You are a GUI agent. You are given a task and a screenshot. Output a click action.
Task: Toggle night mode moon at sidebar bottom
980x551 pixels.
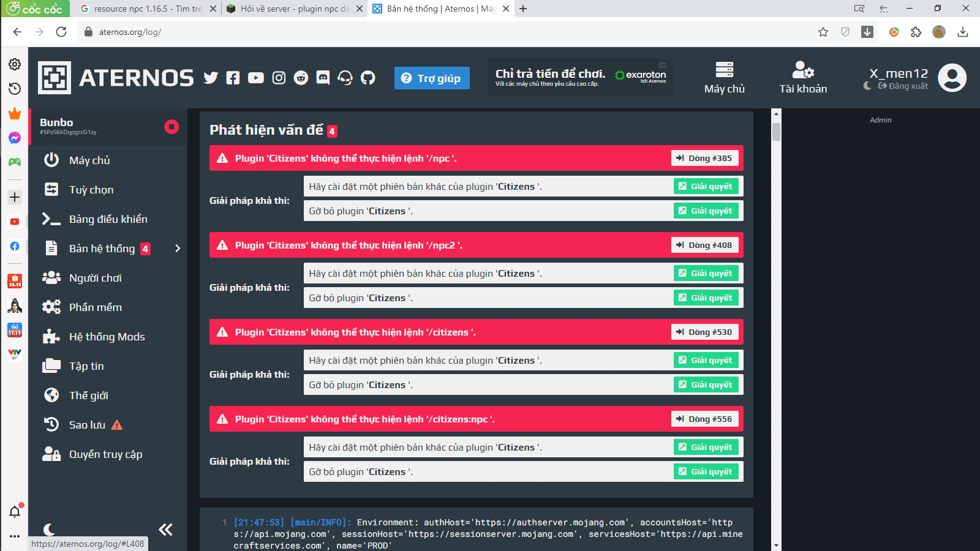pyautogui.click(x=50, y=530)
